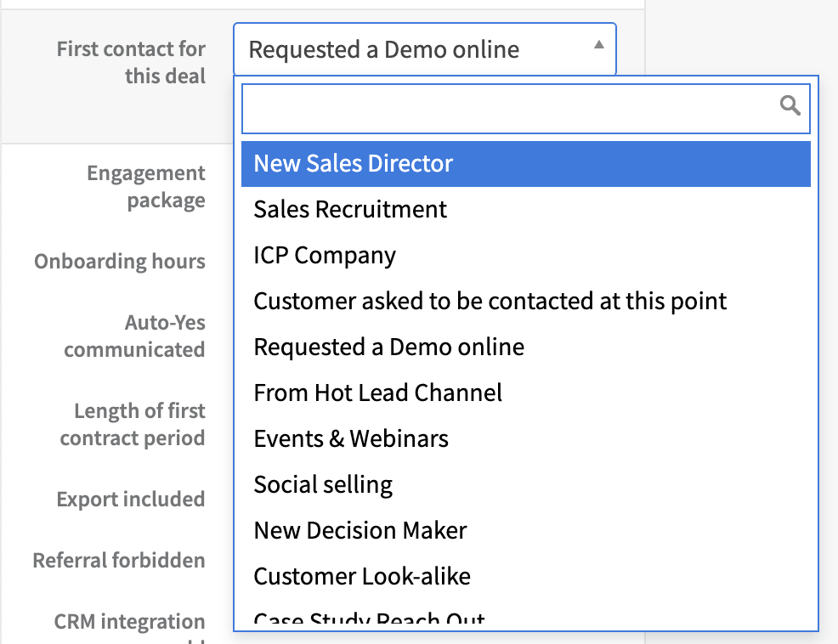The height and width of the screenshot is (644, 838).
Task: Click the Onboarding hours field label
Action: pyautogui.click(x=120, y=262)
